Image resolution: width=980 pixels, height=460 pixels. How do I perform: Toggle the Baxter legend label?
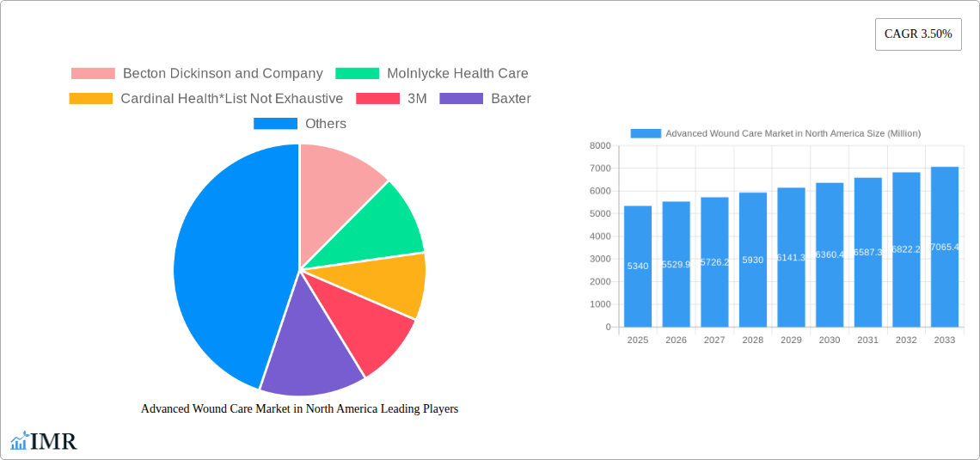point(511,99)
